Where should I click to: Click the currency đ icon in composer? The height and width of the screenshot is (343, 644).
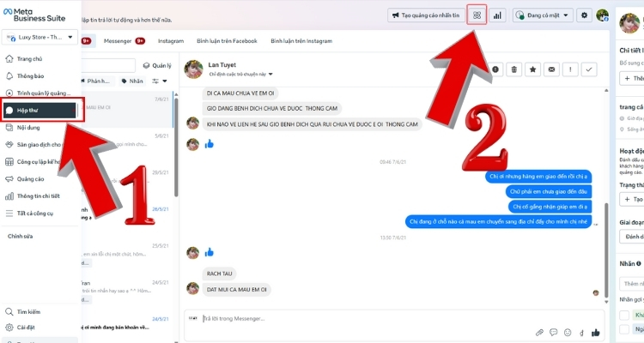pos(581,333)
